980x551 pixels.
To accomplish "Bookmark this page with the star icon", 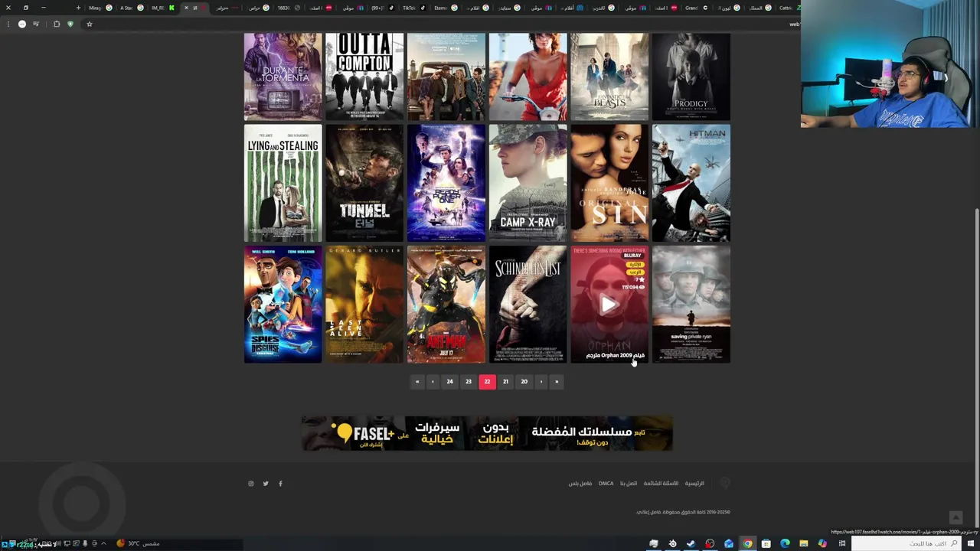I will pos(89,24).
